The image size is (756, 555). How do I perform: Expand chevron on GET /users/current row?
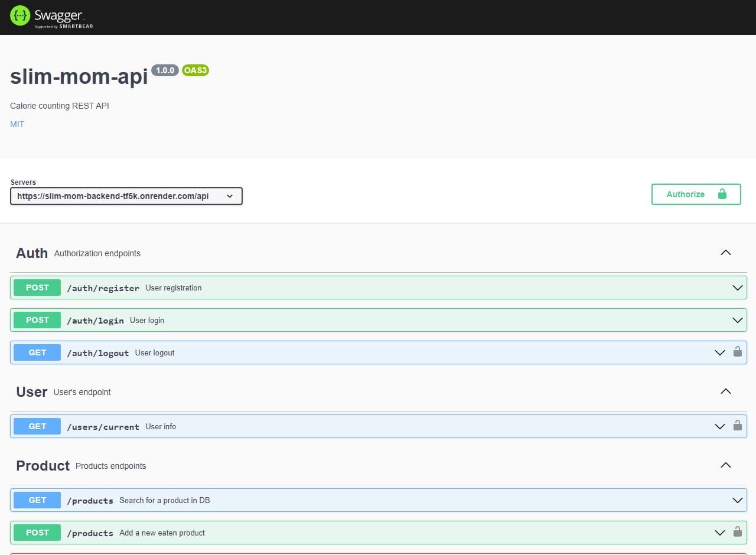point(719,426)
